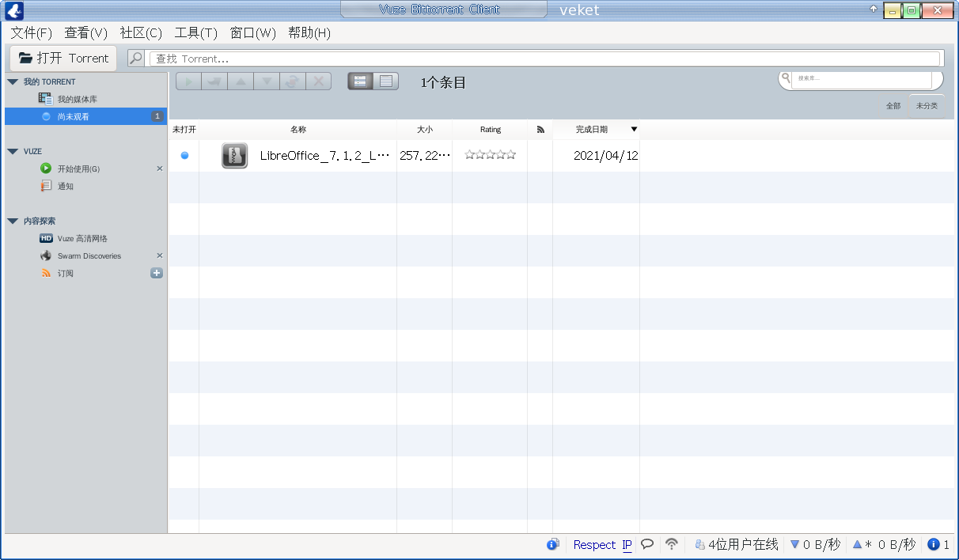
Task: Click the star rating of LibreOffice row
Action: [x=490, y=155]
